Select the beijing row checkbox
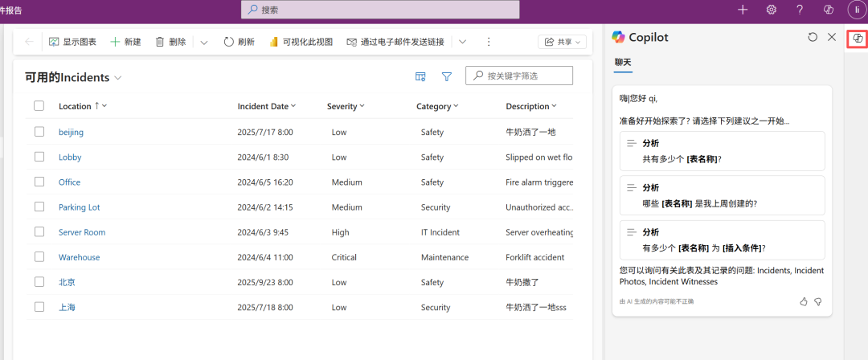The height and width of the screenshot is (360, 868). [39, 132]
